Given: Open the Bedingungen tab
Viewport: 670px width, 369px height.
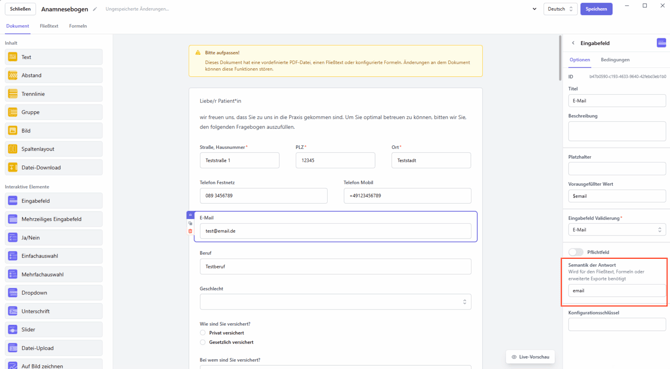Looking at the screenshot, I should (615, 60).
